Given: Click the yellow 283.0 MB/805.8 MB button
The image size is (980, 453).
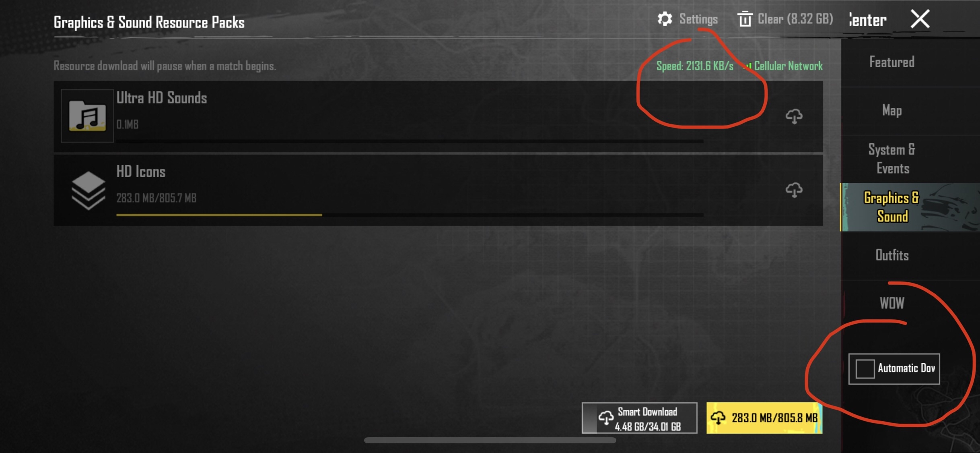Looking at the screenshot, I should point(764,418).
